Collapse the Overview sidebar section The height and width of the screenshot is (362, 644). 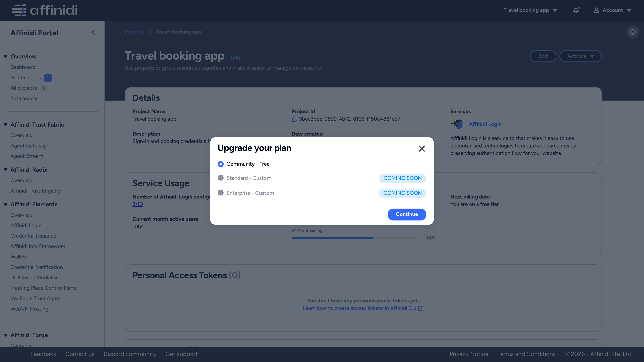click(6, 57)
